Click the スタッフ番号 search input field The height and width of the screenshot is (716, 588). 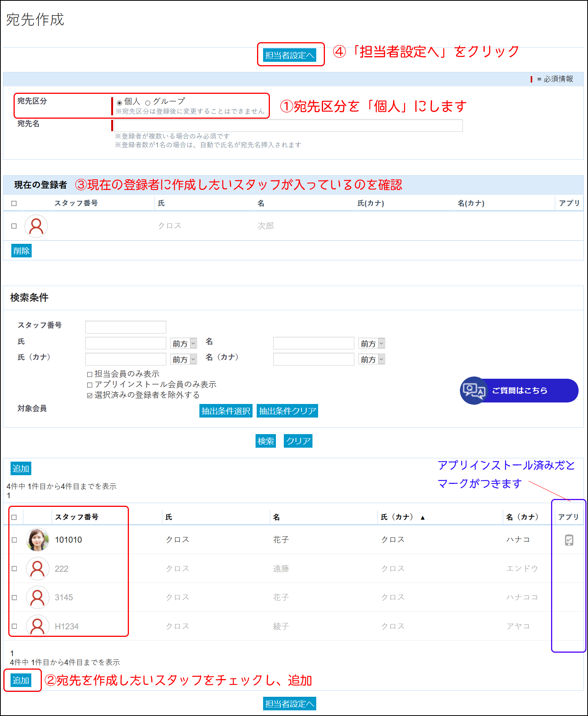tap(126, 327)
